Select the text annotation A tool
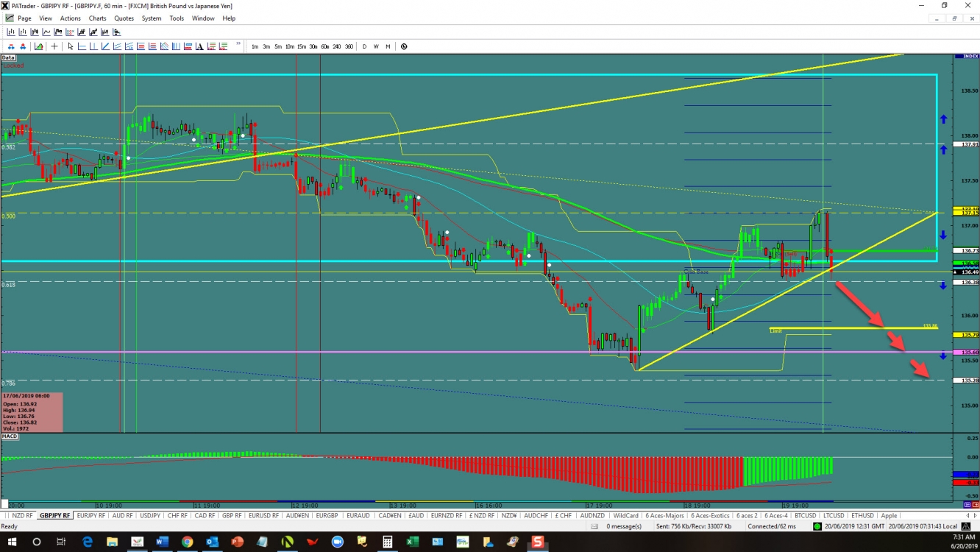980x552 pixels. tap(199, 46)
